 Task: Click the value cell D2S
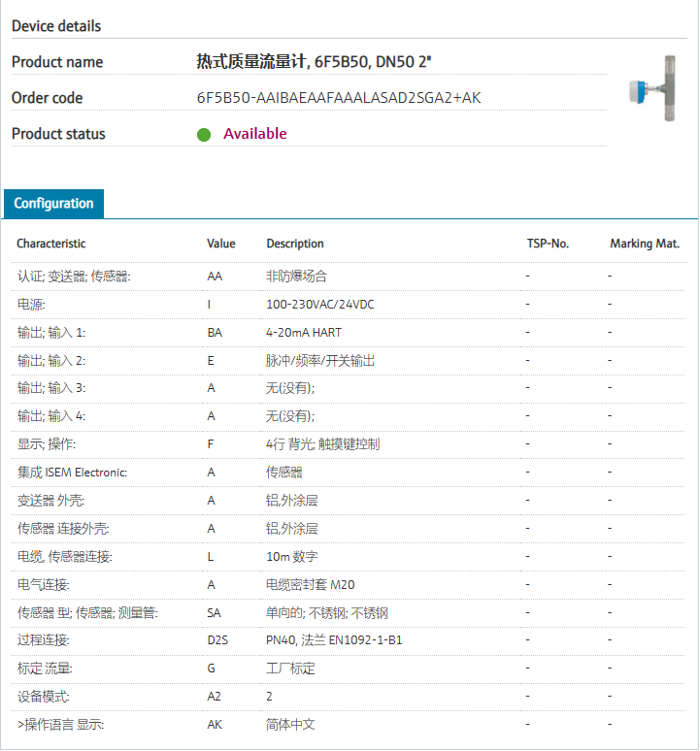click(x=217, y=641)
